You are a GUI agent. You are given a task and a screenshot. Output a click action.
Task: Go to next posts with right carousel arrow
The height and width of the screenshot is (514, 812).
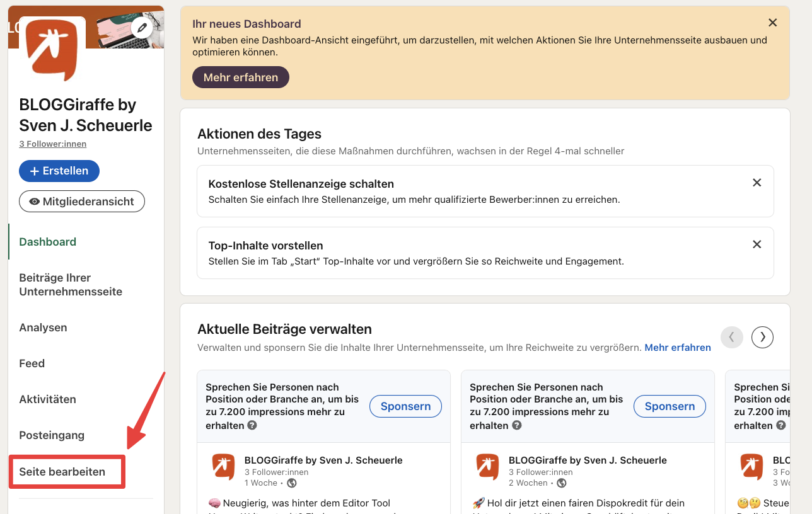[x=762, y=337]
